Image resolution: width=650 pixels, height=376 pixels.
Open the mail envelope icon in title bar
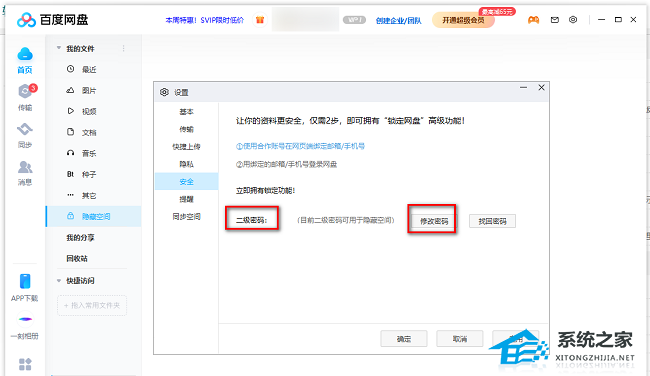click(555, 19)
